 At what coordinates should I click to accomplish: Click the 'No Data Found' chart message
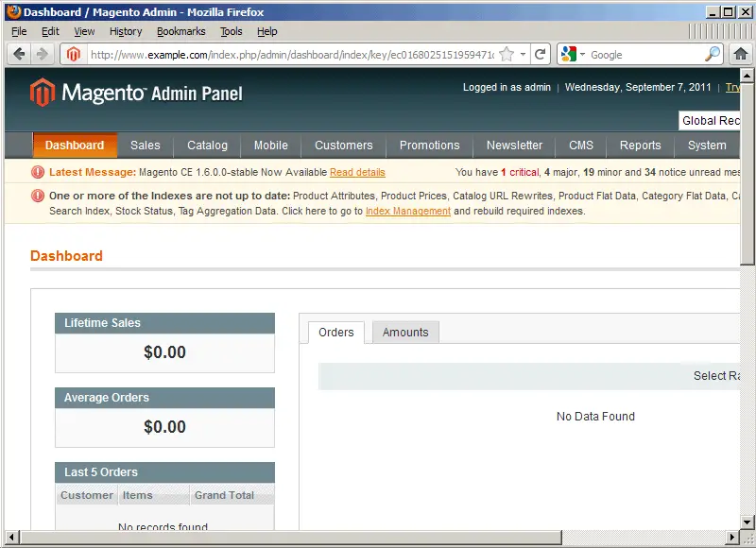pyautogui.click(x=595, y=417)
